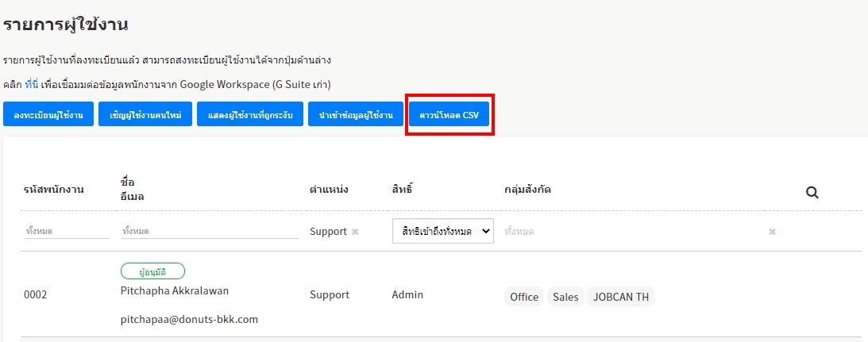Click the ลงทะเบียนผู้ใช้งาน button
The image size is (868, 342).
click(48, 116)
